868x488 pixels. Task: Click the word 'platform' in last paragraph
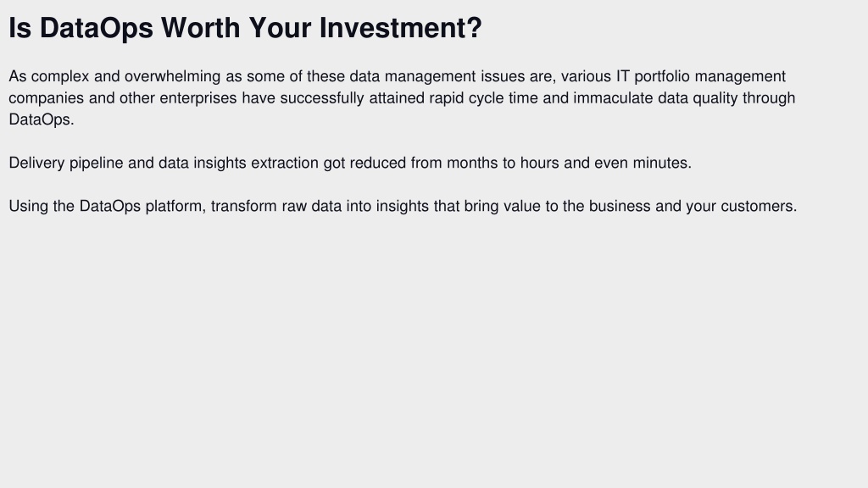(x=175, y=207)
